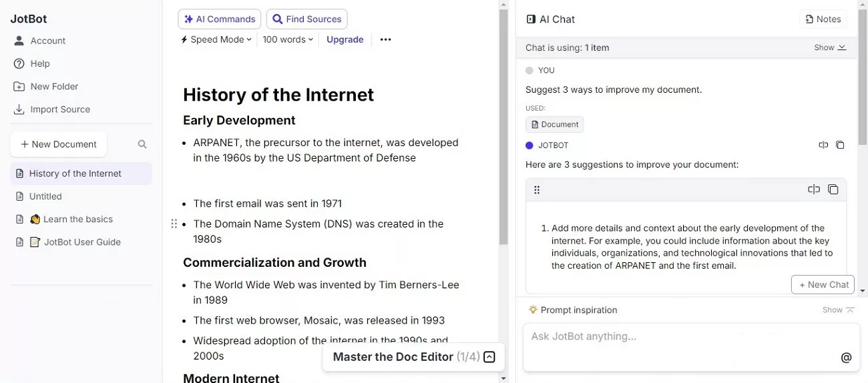Insert suggestion block into document icon

pyautogui.click(x=814, y=189)
